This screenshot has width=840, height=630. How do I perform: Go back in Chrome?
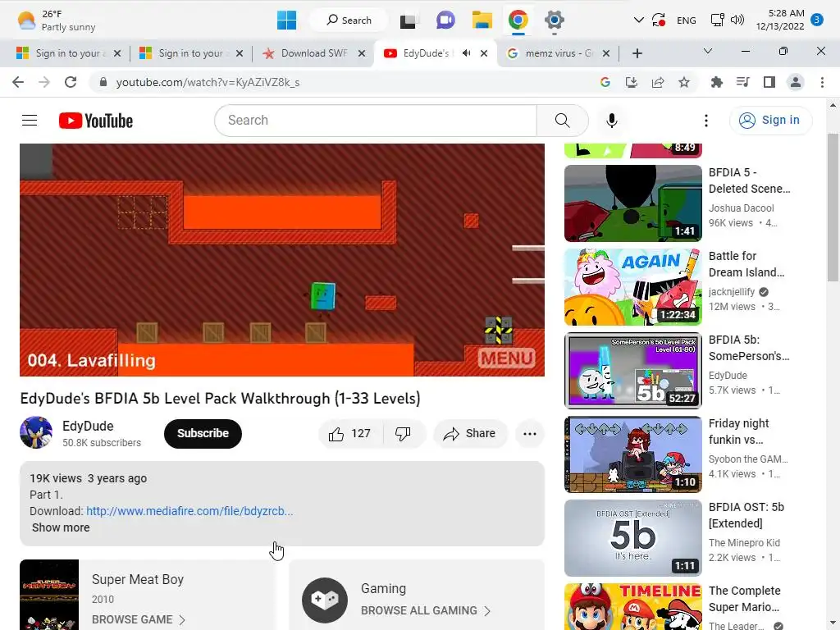click(x=18, y=82)
